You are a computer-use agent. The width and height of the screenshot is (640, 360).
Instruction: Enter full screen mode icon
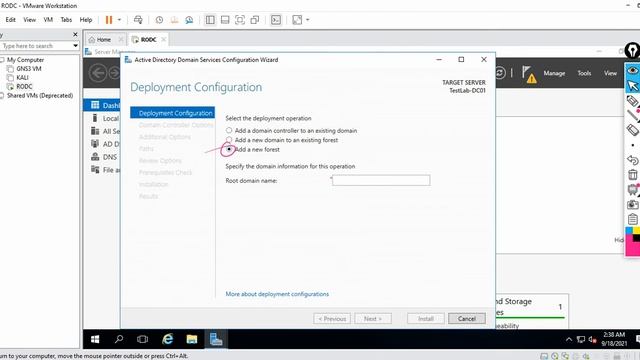point(240,20)
